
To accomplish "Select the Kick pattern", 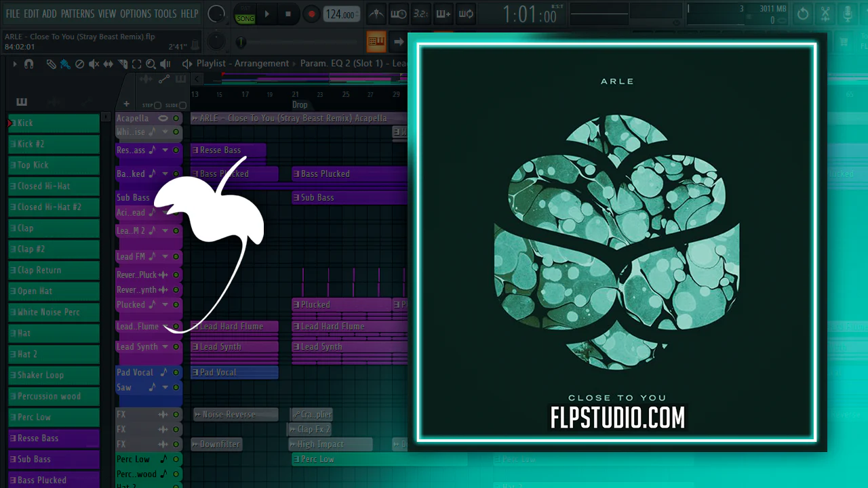I will point(54,123).
